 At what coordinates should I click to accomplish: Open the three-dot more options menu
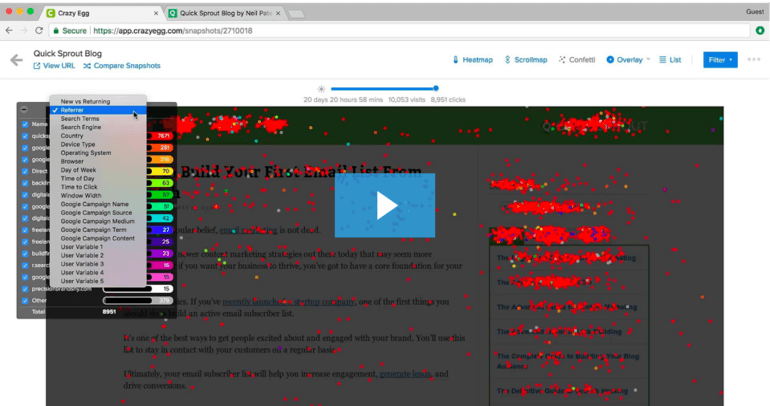(753, 60)
